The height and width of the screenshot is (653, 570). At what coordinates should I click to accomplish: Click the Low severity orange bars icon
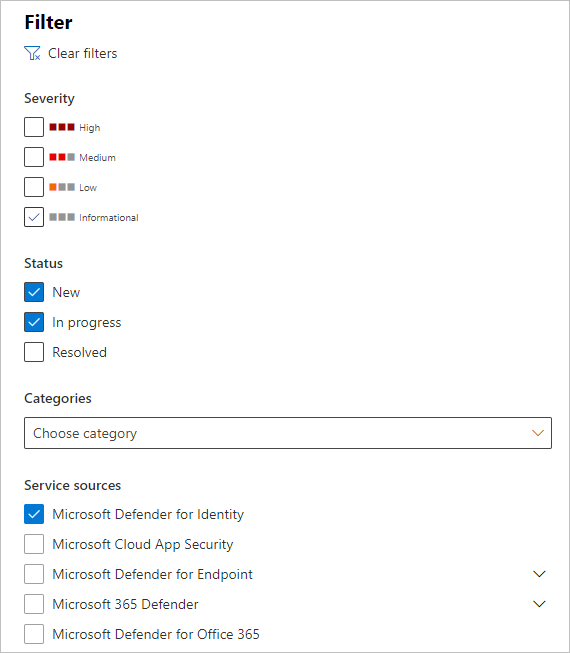(62, 187)
